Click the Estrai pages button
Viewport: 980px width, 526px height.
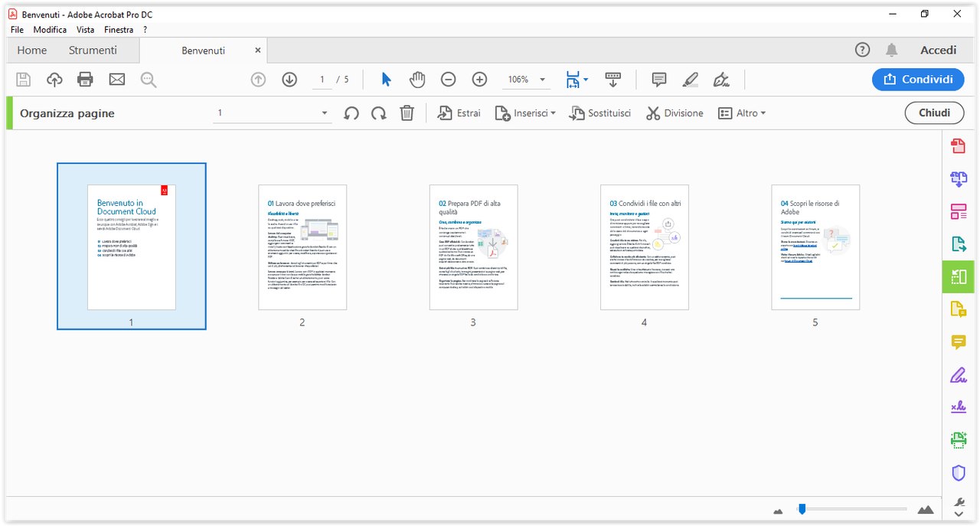tap(459, 113)
